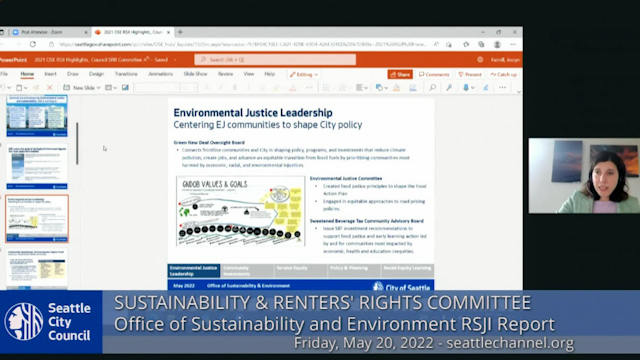Click the Find magnifier icon in ribbon

pyautogui.click(x=432, y=88)
